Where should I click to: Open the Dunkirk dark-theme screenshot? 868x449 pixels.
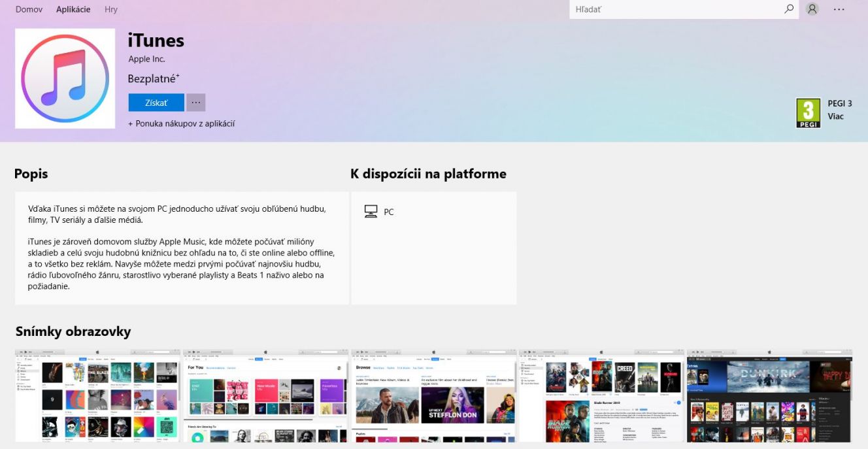coord(769,395)
